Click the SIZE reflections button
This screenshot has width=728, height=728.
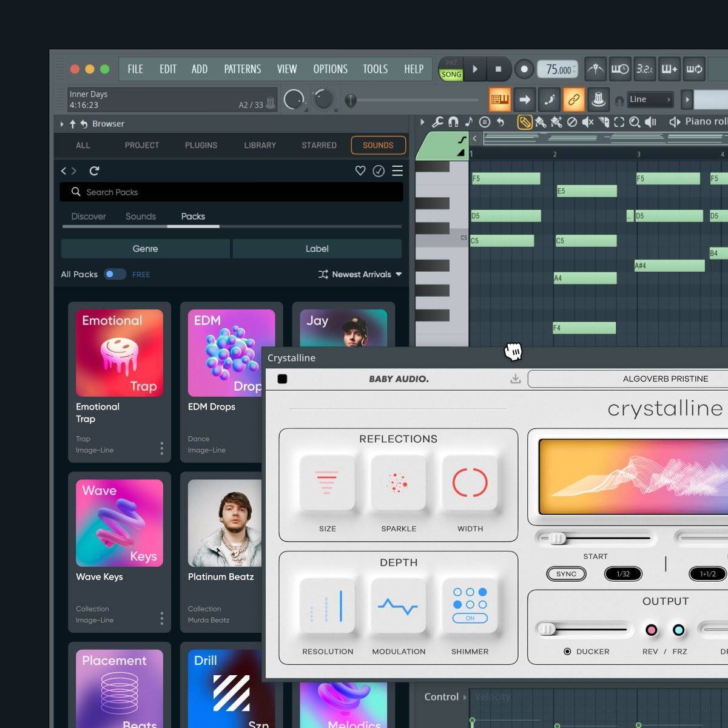click(x=328, y=483)
